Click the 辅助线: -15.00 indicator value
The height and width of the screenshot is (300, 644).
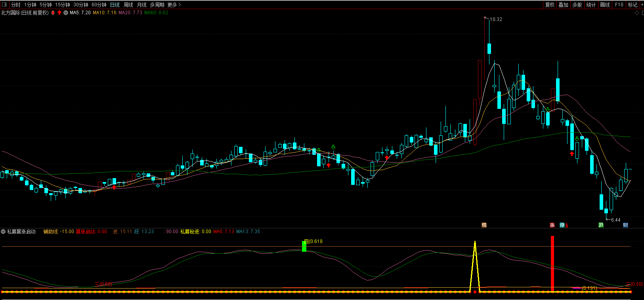pos(59,232)
